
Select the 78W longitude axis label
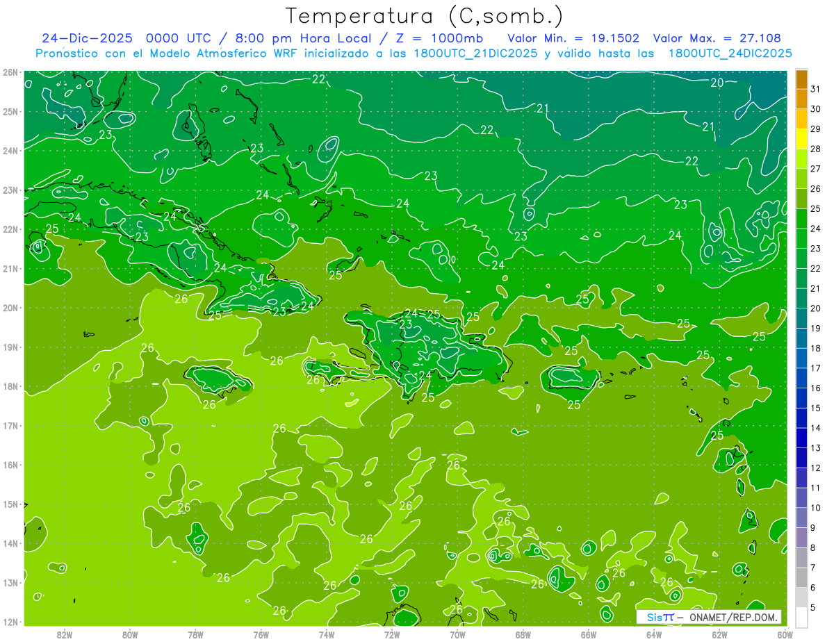(x=195, y=634)
